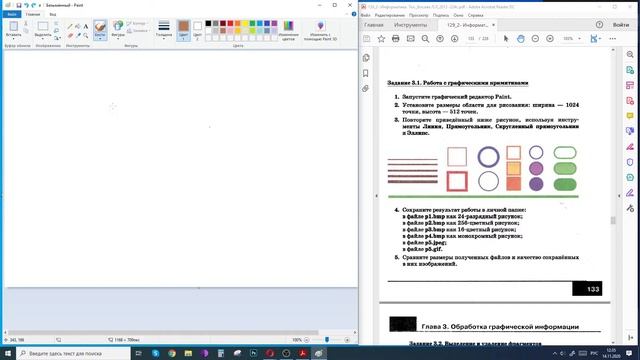The width and height of the screenshot is (640, 360).
Task: Pick the black color in Paint palette
Action: (x=208, y=24)
